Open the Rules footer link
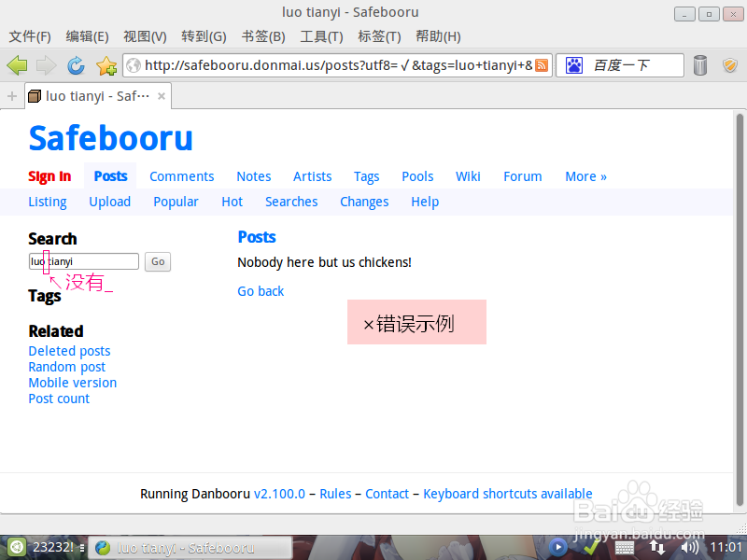 [x=335, y=494]
